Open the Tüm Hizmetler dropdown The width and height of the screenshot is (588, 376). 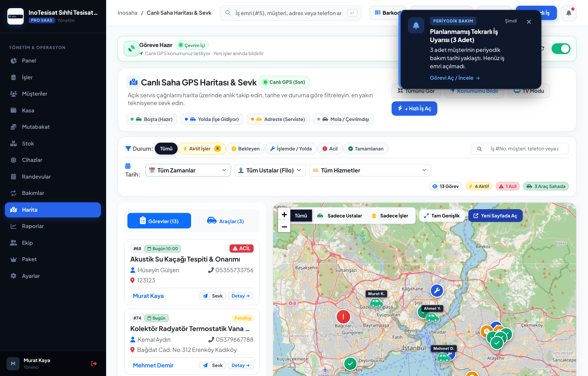[370, 170]
